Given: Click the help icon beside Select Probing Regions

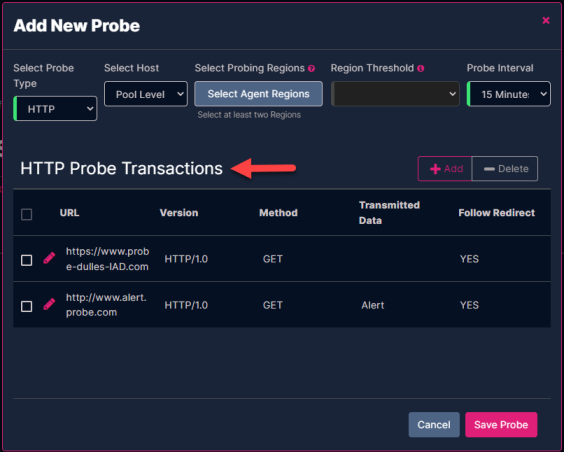Looking at the screenshot, I should (311, 68).
